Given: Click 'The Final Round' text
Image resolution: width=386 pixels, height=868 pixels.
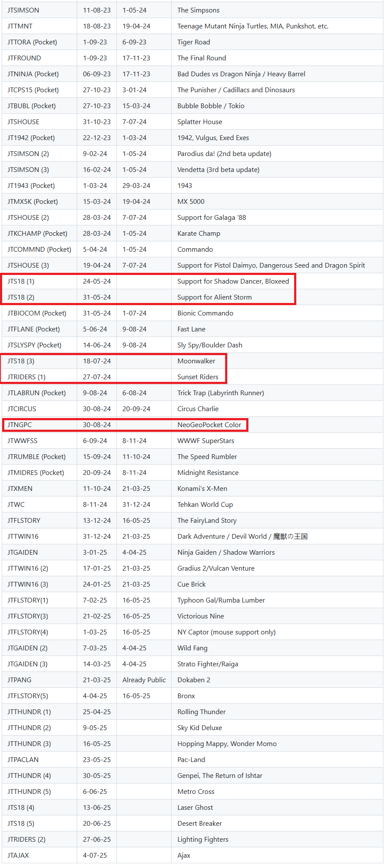Looking at the screenshot, I should coord(201,58).
